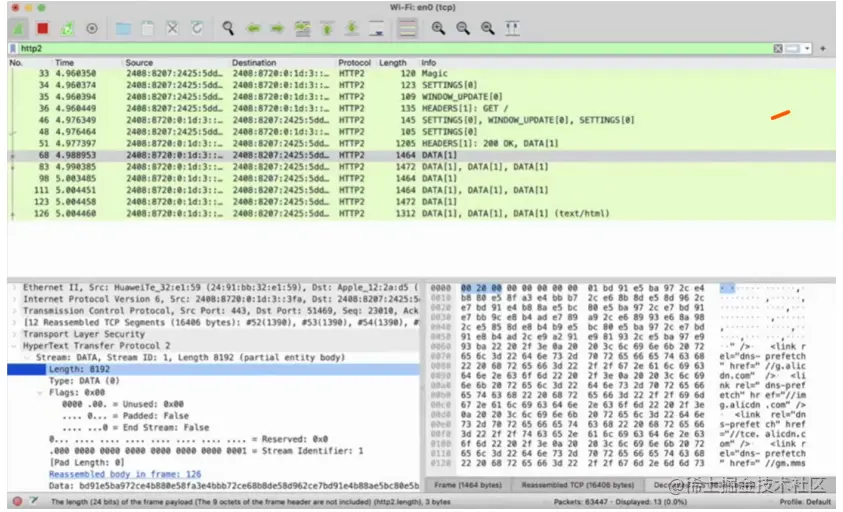Expand the Internet Protocol Version 6 node
Viewport: 843px width, 512px height.
(x=15, y=300)
